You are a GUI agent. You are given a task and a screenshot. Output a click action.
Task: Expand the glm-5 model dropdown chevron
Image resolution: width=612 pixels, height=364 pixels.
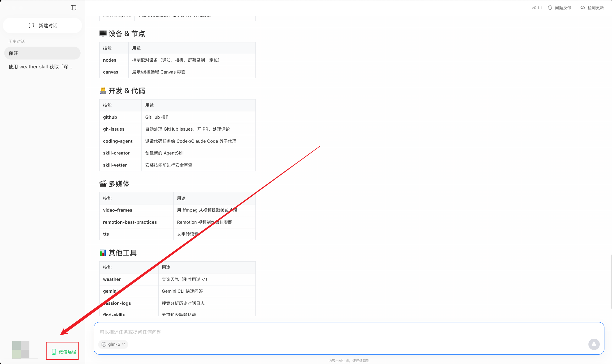tap(124, 344)
